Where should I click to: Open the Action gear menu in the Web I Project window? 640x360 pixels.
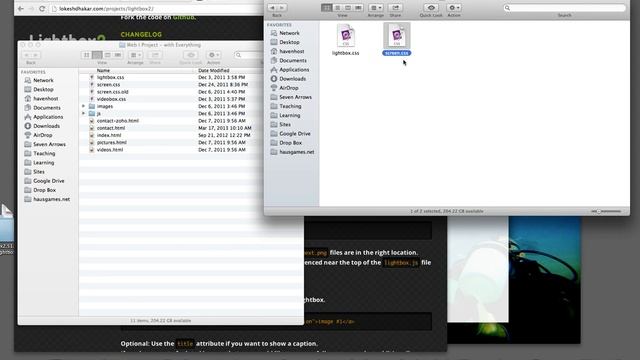point(213,55)
